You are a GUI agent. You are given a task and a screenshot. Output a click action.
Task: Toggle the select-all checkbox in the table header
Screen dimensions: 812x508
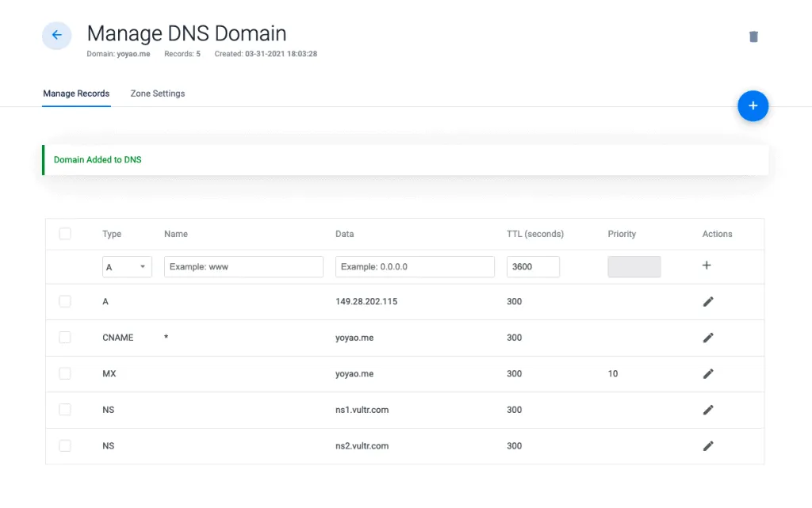point(64,234)
